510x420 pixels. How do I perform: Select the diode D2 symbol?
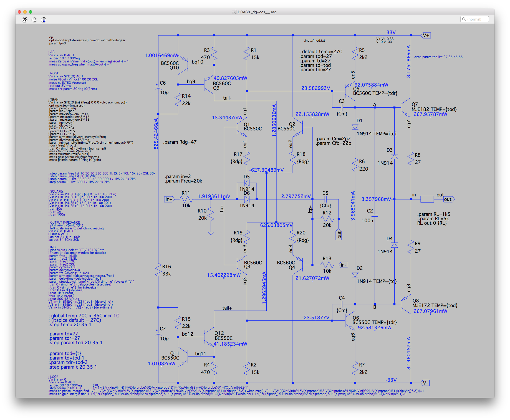point(355,275)
